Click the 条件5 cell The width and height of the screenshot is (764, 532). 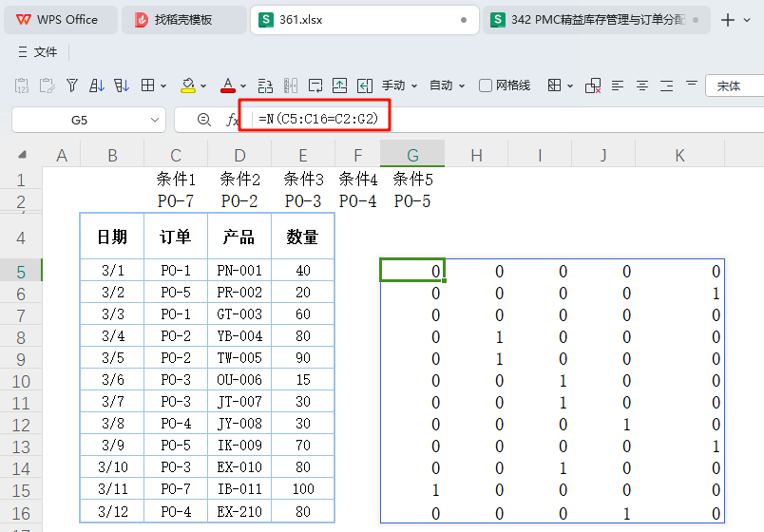(412, 179)
